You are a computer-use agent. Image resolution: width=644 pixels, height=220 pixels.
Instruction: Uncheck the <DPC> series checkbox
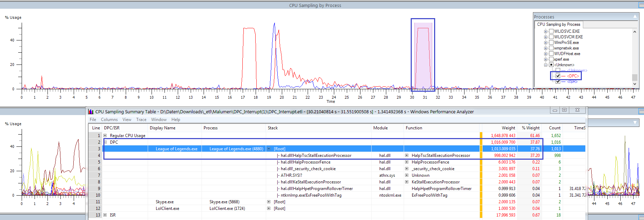558,76
